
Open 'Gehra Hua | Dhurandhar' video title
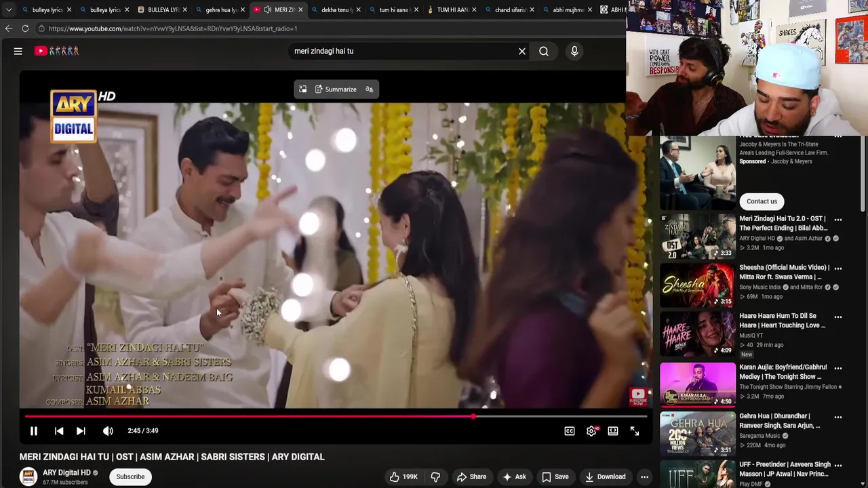780,421
